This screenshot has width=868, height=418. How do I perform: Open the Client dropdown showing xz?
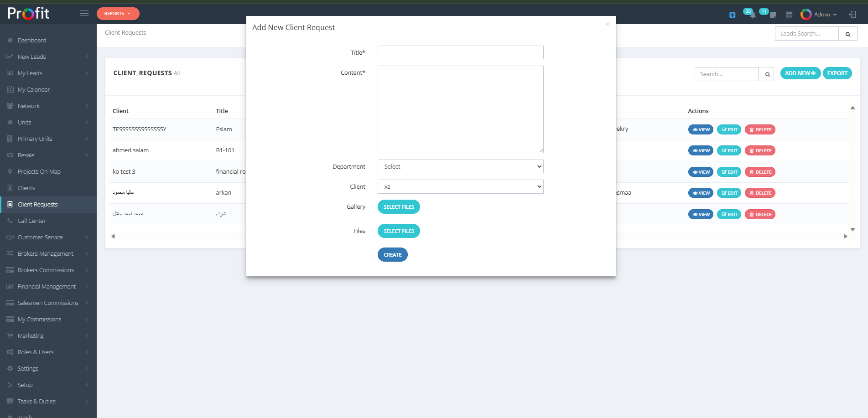[460, 186]
